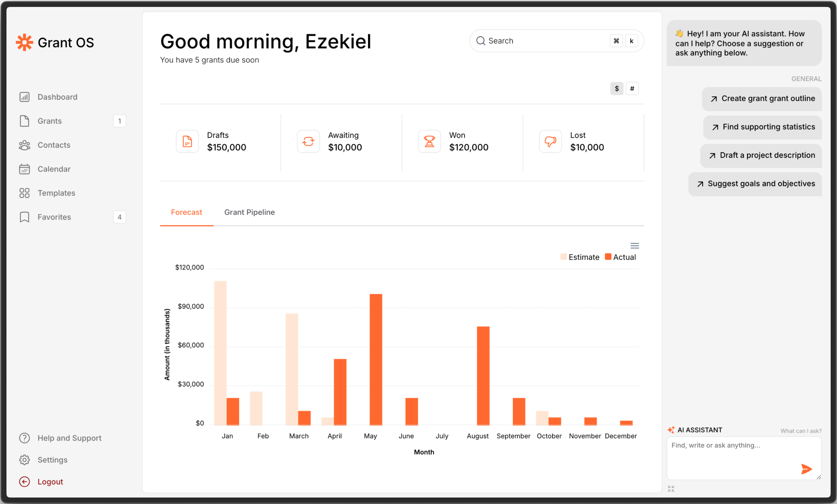837x504 pixels.
Task: Expand the 'What can I ask?' hint
Action: (x=801, y=431)
